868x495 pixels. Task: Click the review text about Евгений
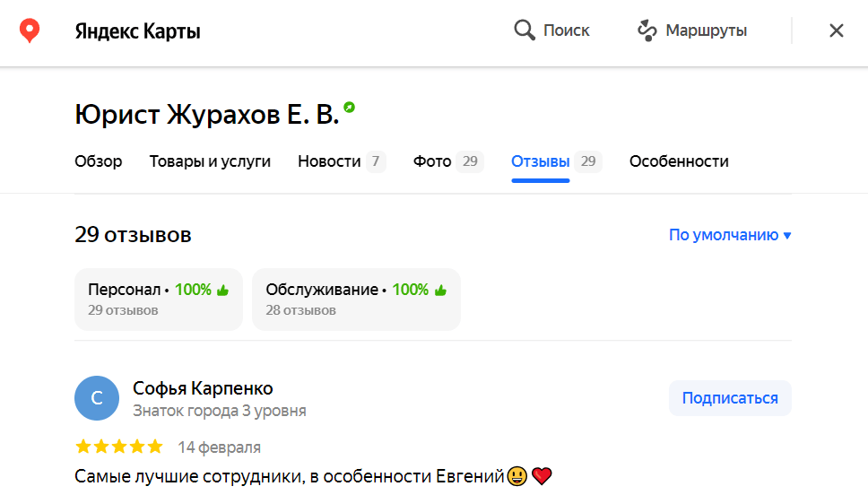[x=313, y=476]
